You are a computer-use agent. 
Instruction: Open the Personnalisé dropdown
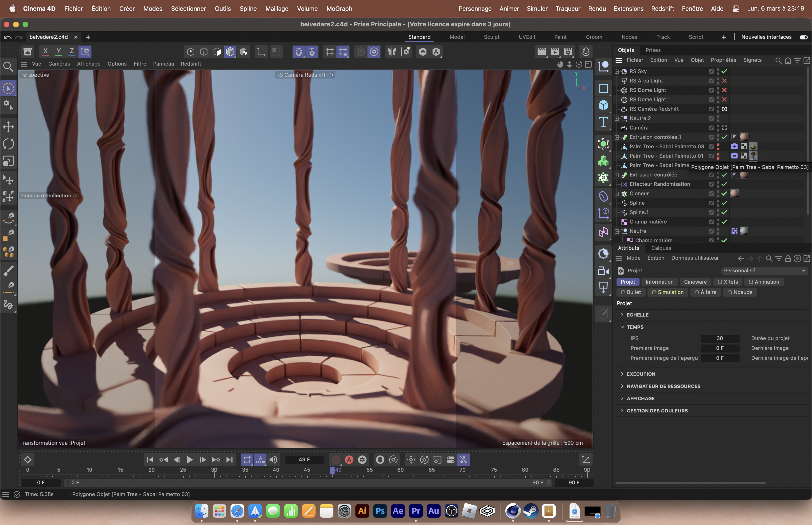(x=764, y=271)
